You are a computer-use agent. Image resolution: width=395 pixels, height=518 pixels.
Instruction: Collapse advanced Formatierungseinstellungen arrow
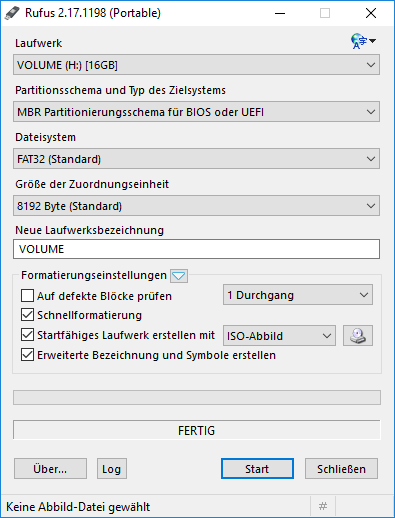coord(179,276)
